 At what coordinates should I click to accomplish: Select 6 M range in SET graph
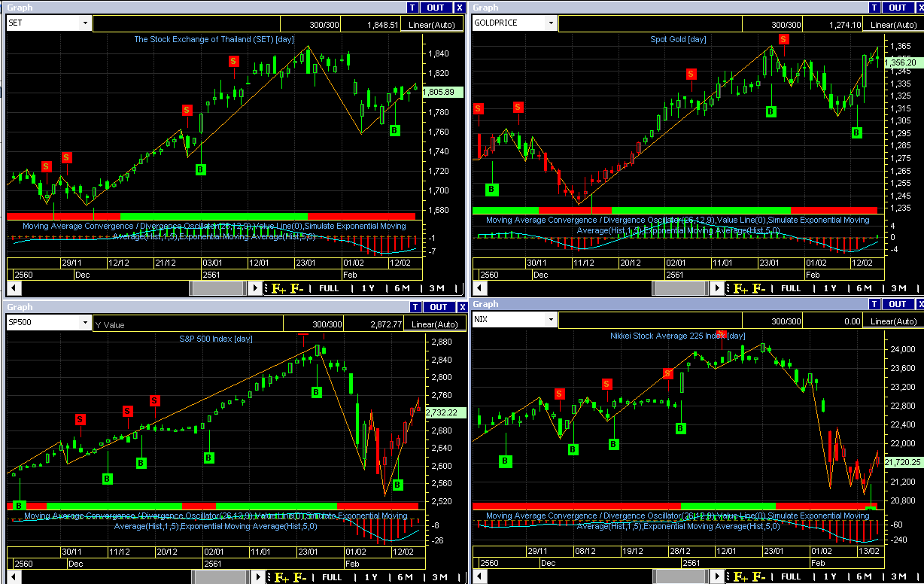pyautogui.click(x=402, y=288)
